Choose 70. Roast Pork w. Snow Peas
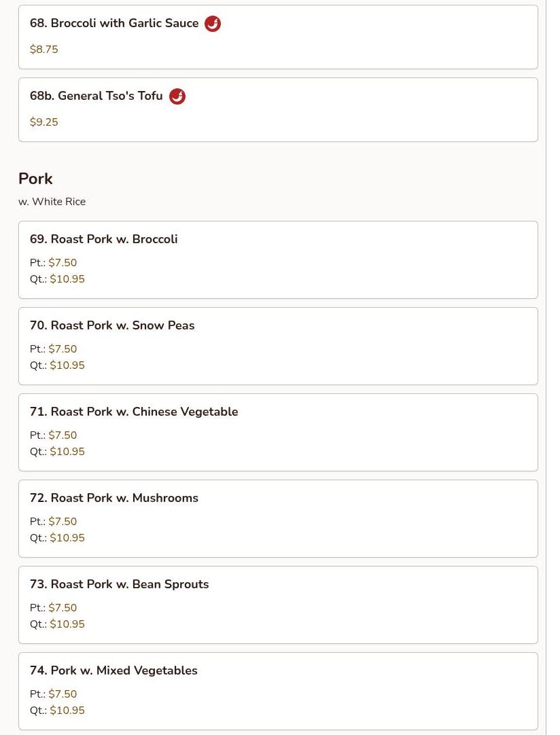The image size is (560, 735). click(112, 325)
